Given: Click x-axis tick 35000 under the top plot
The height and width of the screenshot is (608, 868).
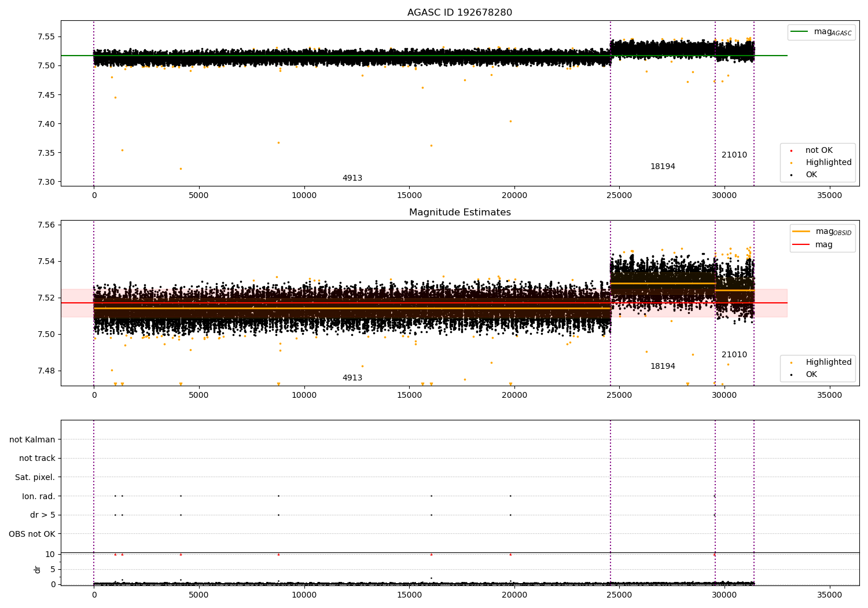Looking at the screenshot, I should click(829, 196).
